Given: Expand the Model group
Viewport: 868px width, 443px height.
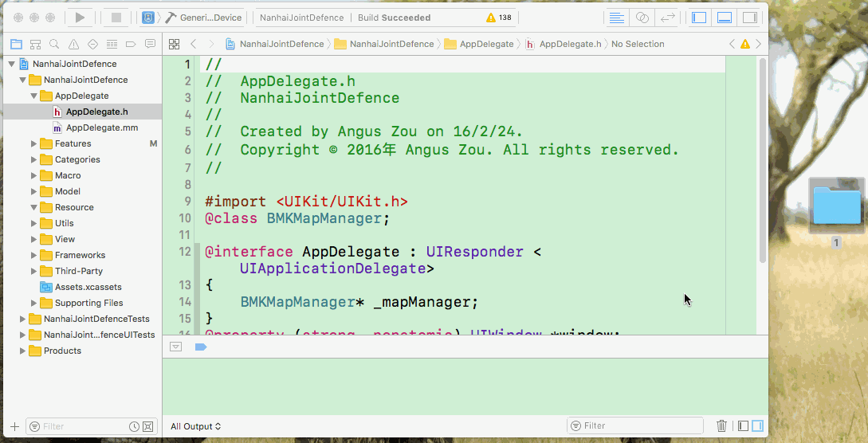Looking at the screenshot, I should [33, 191].
